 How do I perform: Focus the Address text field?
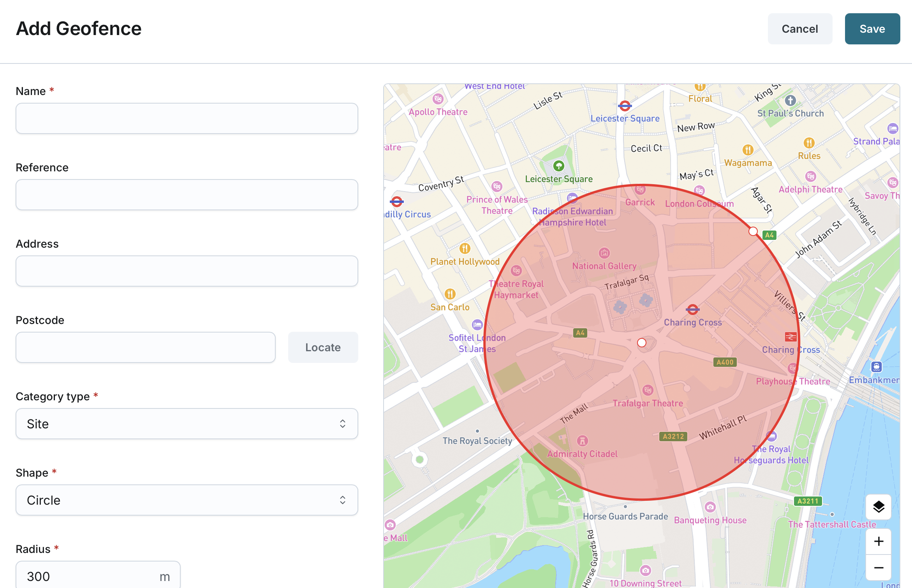(187, 271)
